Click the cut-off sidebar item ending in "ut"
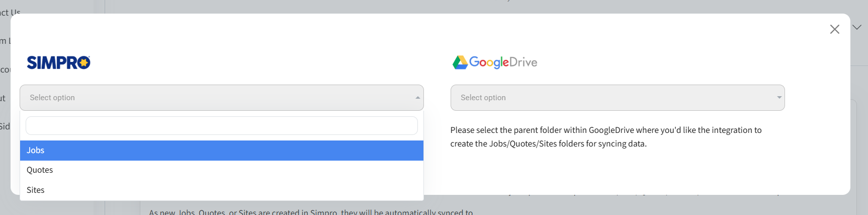Image resolution: width=868 pixels, height=215 pixels. (x=3, y=98)
